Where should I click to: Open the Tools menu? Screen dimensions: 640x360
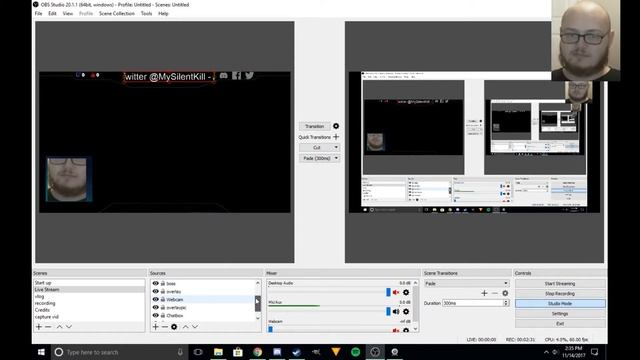[x=146, y=13]
